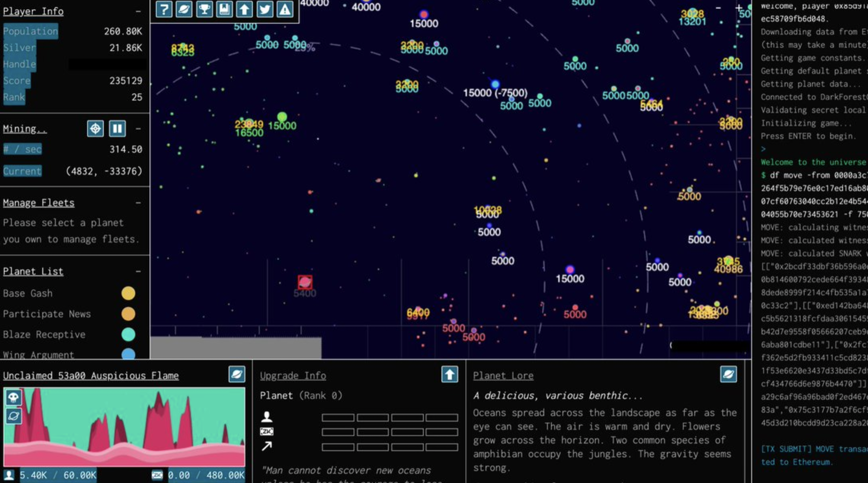Click the save floppy disk icon
This screenshot has height=483, width=868.
point(224,9)
